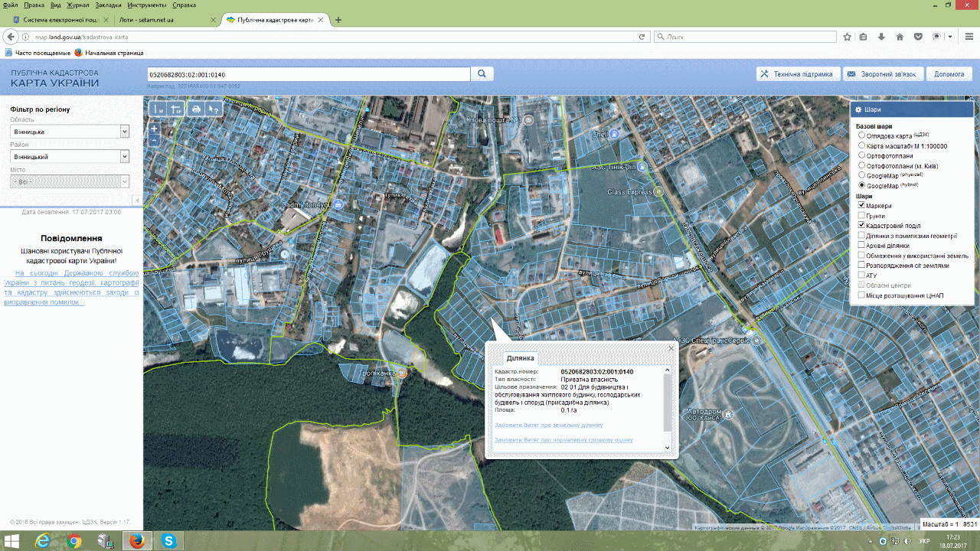This screenshot has width=980, height=551.
Task: Enable the Архівні ділянки checkbox
Action: [862, 246]
